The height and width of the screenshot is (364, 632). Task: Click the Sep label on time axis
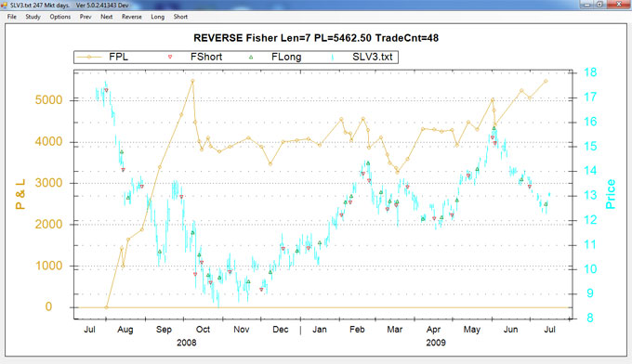tap(165, 330)
